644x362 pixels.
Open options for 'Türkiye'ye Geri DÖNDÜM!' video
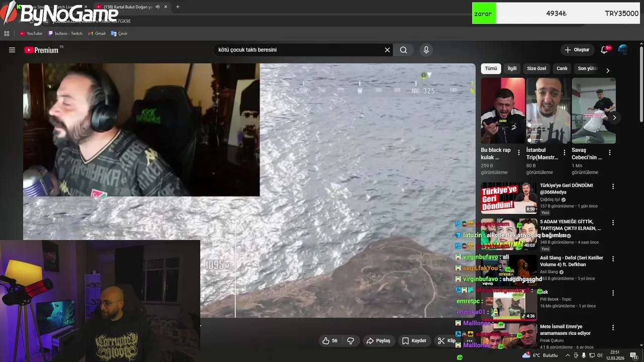coord(613,187)
